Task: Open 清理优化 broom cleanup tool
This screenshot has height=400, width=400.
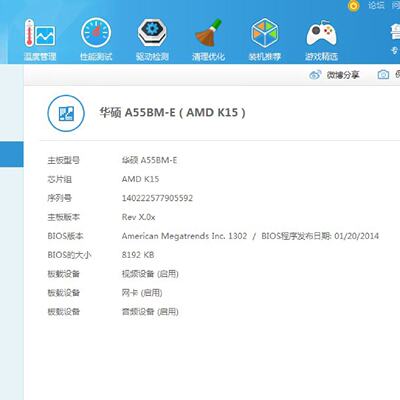Action: click(x=209, y=40)
